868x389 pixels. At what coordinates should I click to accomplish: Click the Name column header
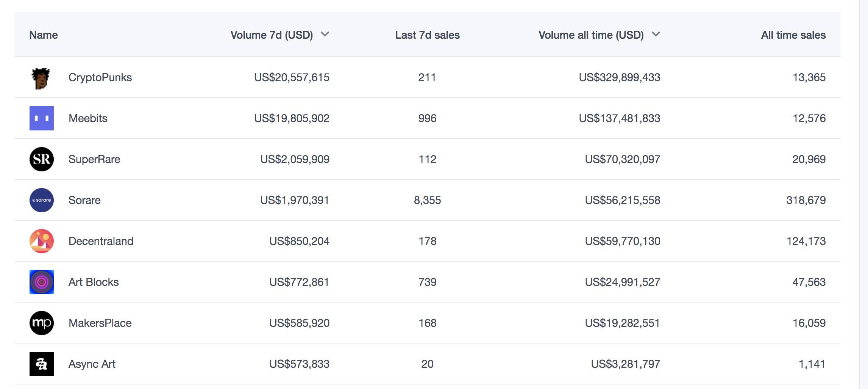pyautogui.click(x=44, y=35)
